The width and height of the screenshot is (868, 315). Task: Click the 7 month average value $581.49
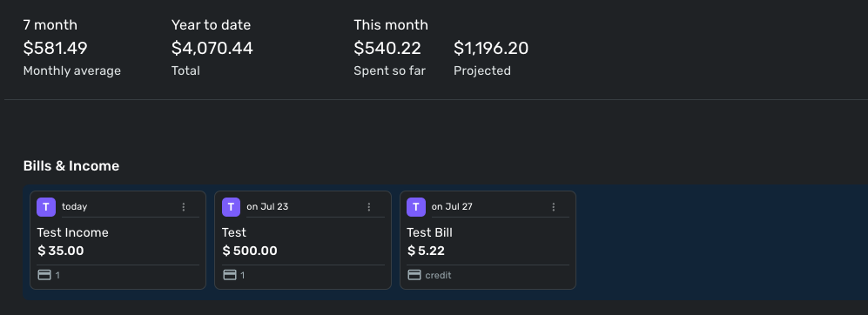(x=56, y=48)
